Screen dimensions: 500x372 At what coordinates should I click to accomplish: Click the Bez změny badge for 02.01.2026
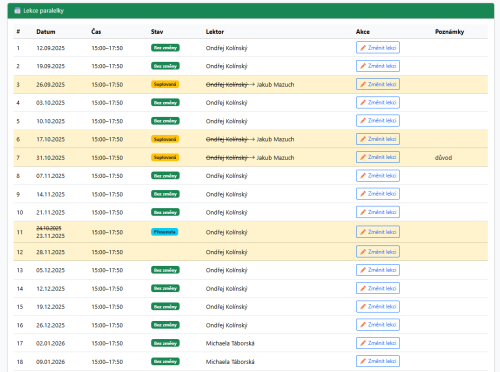coord(165,343)
